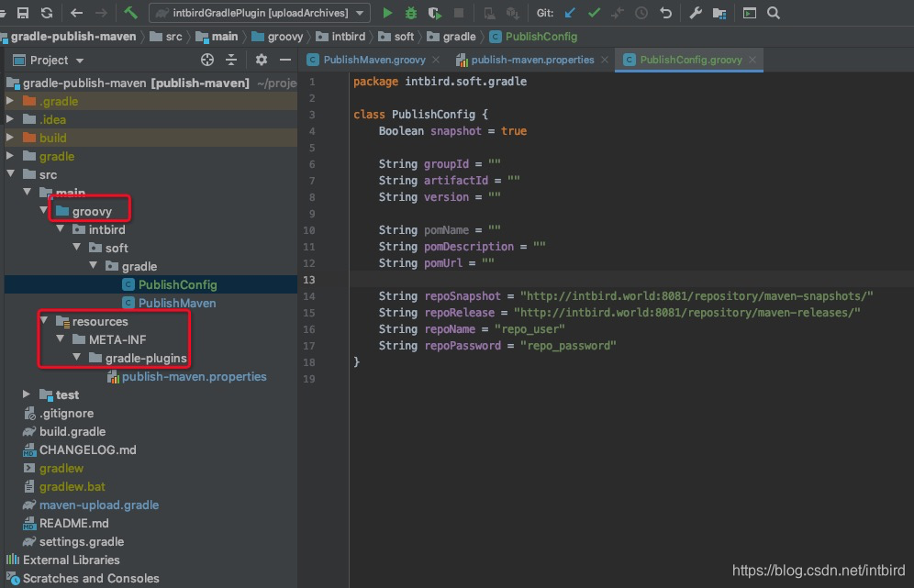
Task: Select gradlew.bat file
Action: point(64,486)
